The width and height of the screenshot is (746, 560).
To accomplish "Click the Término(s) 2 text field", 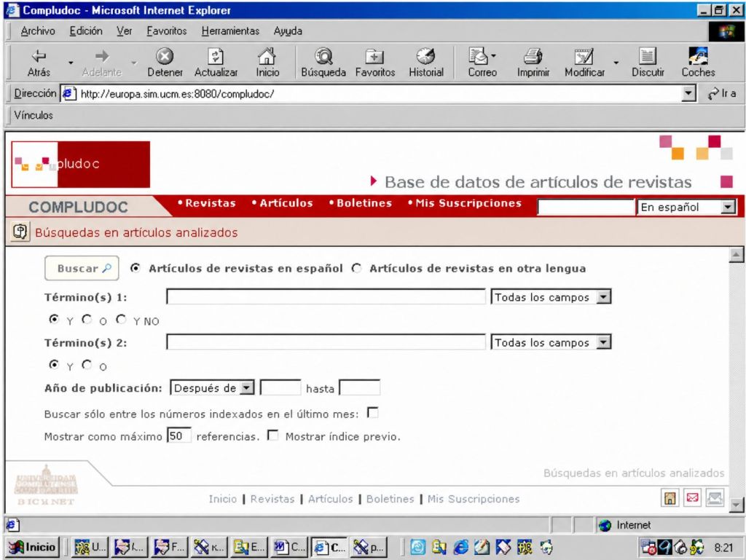I will click(x=326, y=342).
